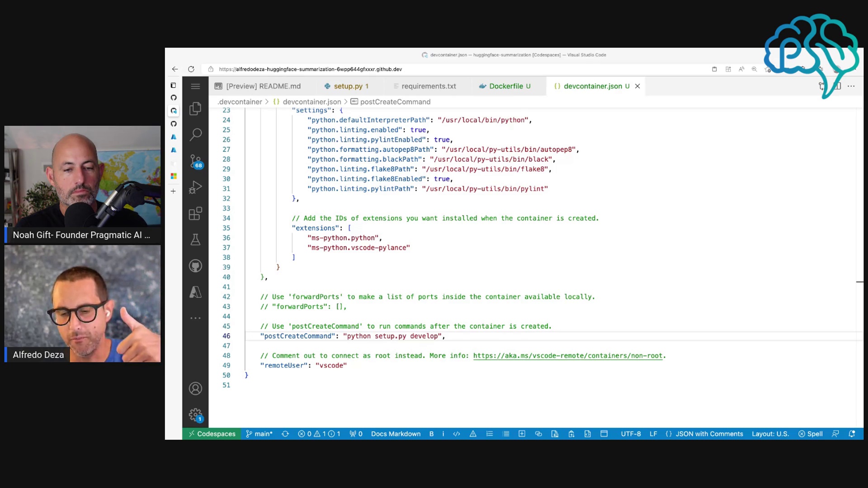Click the browser zoom magnifier icon
868x488 pixels.
click(754, 69)
